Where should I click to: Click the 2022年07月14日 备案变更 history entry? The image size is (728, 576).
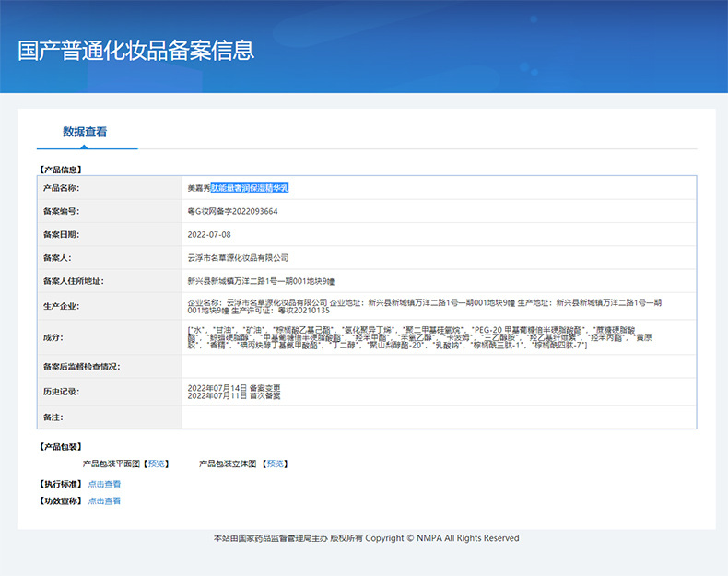[x=234, y=388]
